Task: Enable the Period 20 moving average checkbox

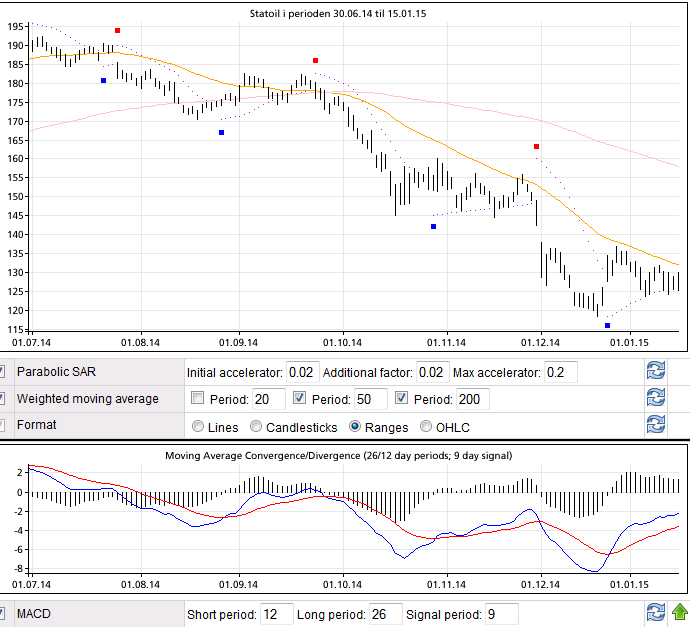Action: coord(198,399)
